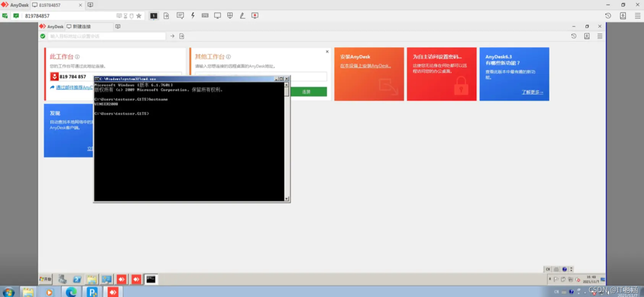Select monitor 1 in session toolbar
This screenshot has width=644, height=297.
click(154, 16)
